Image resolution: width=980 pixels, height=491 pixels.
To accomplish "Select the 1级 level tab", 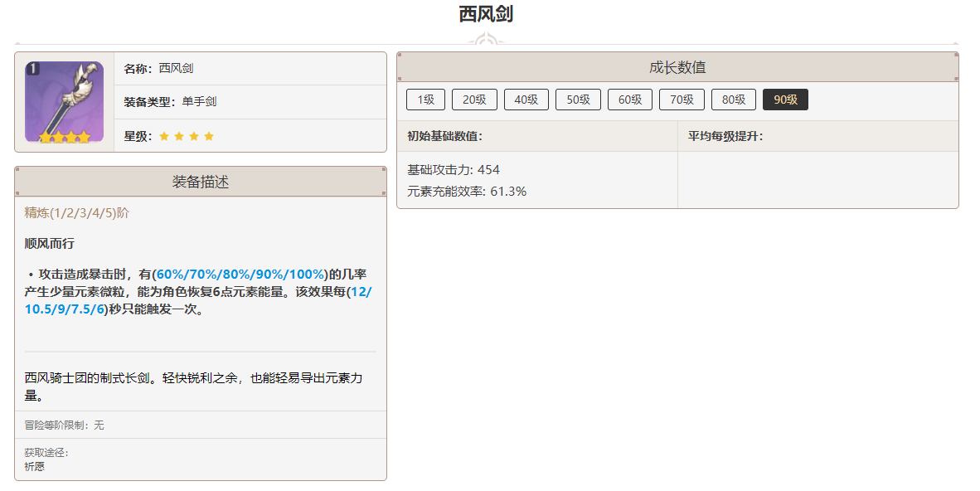I will (x=425, y=100).
